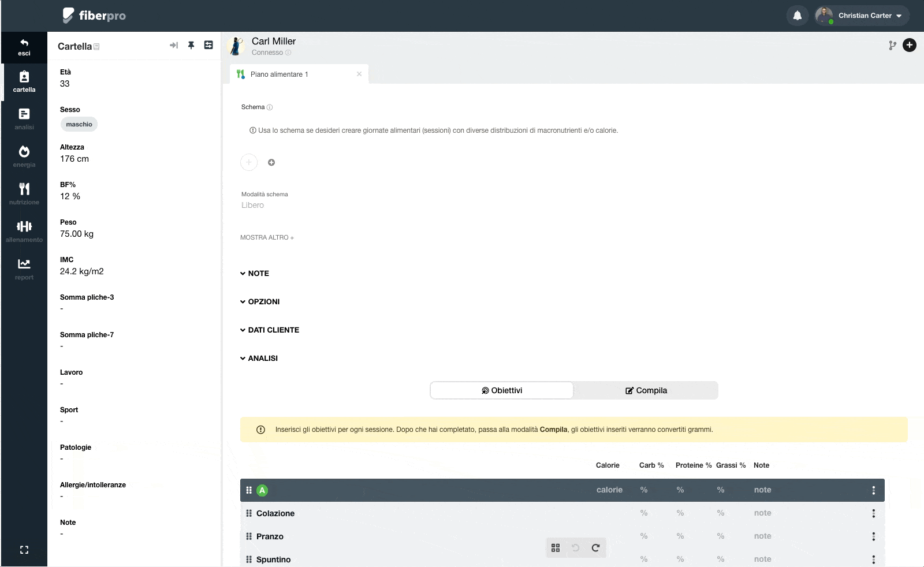Click the Altezza value 176 cm
The image size is (924, 567).
[x=74, y=159]
